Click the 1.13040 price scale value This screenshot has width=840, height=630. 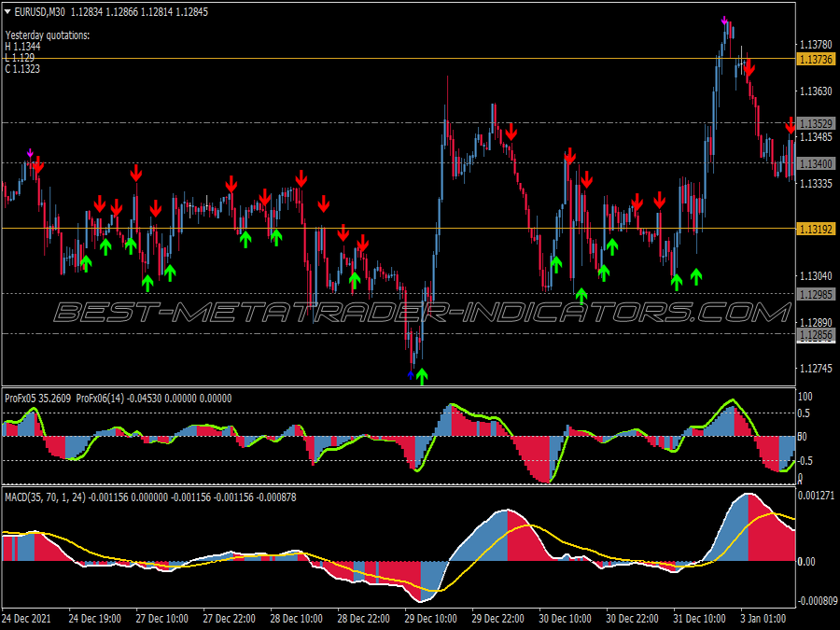pyautogui.click(x=816, y=276)
